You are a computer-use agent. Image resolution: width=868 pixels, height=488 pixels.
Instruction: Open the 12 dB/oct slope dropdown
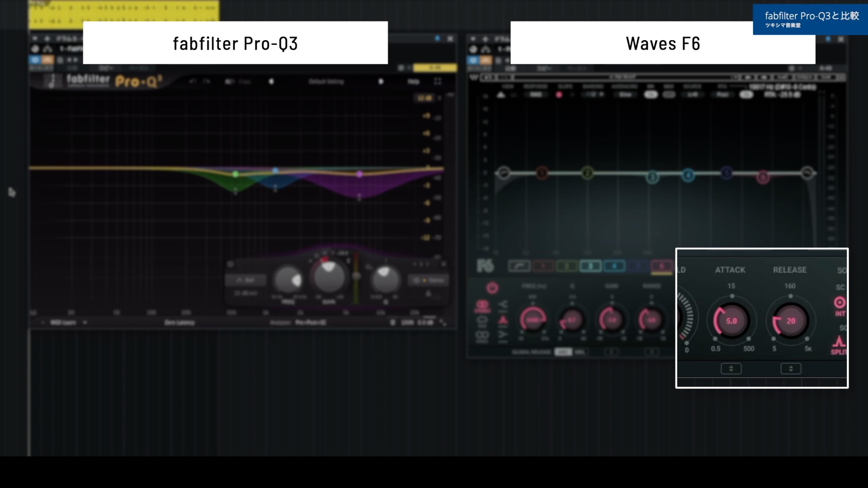(246, 292)
